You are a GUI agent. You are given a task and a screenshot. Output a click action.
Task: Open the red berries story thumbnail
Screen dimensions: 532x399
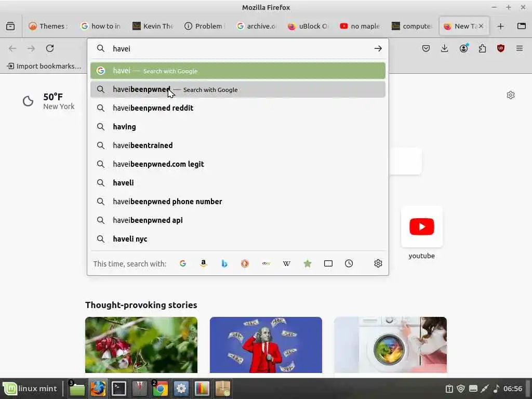click(x=141, y=345)
